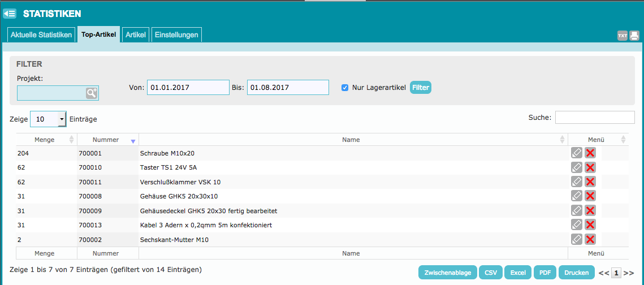Toggle the Nur Lagerartikel checkbox
This screenshot has height=285, width=644.
[x=345, y=88]
